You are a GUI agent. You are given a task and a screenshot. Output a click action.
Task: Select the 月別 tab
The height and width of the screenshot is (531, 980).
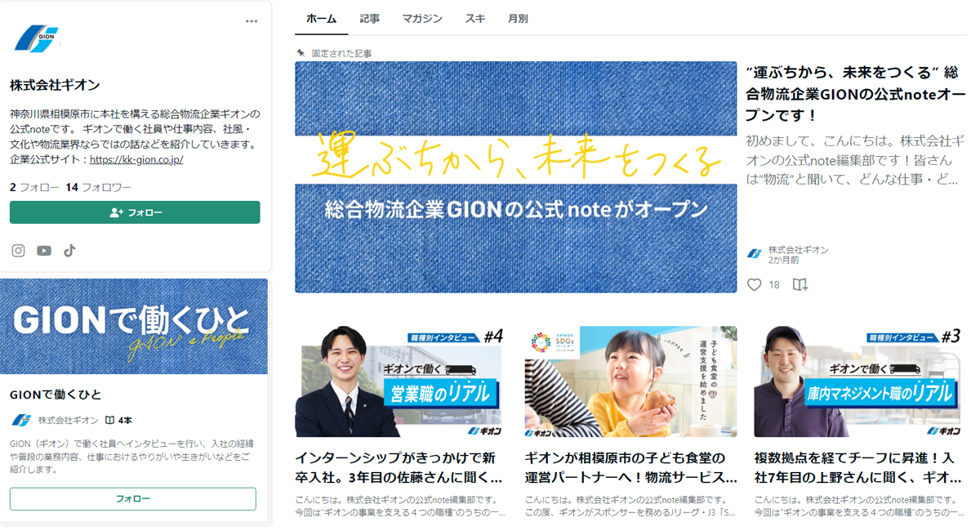tap(518, 19)
